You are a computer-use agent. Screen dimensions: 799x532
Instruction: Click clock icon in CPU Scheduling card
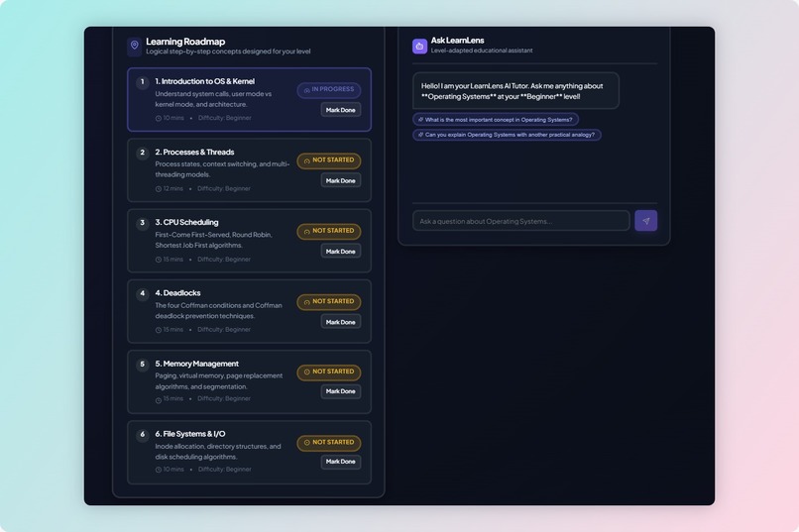pyautogui.click(x=159, y=260)
